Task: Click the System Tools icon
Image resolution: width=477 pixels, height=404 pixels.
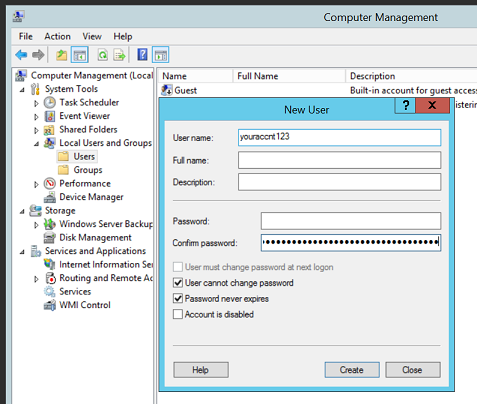Action: [x=35, y=89]
